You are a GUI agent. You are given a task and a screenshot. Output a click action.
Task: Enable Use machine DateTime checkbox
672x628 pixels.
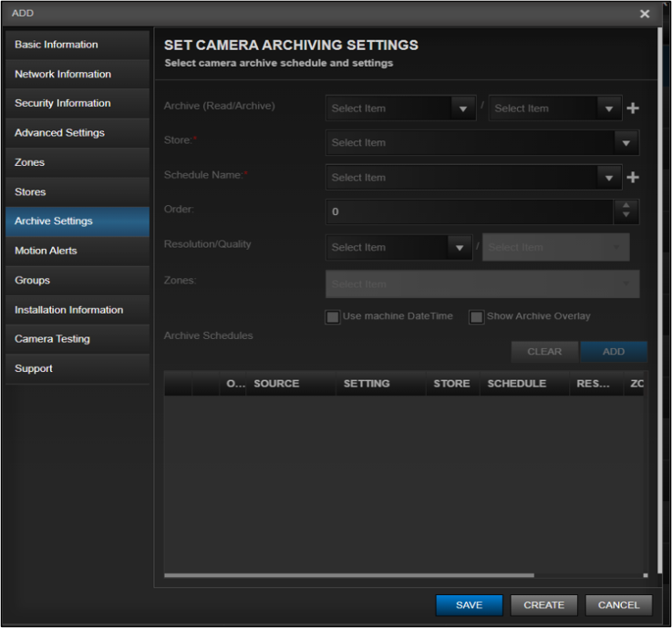point(333,316)
